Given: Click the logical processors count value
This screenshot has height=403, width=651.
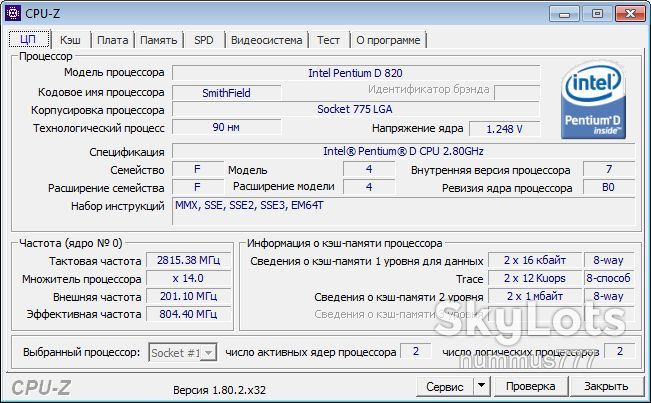Looking at the screenshot, I should pos(619,351).
